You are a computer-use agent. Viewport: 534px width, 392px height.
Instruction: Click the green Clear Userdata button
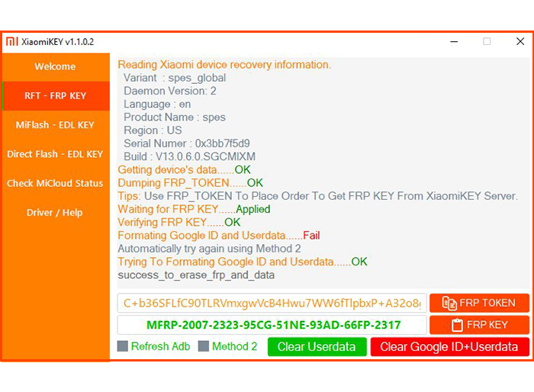(317, 347)
